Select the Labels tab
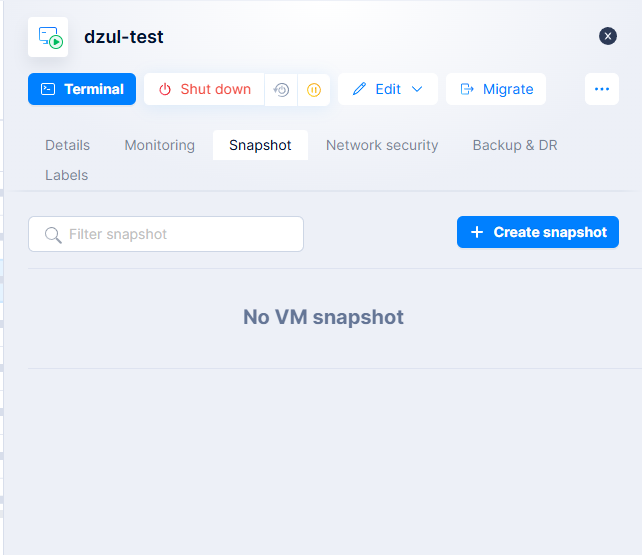 (x=66, y=175)
